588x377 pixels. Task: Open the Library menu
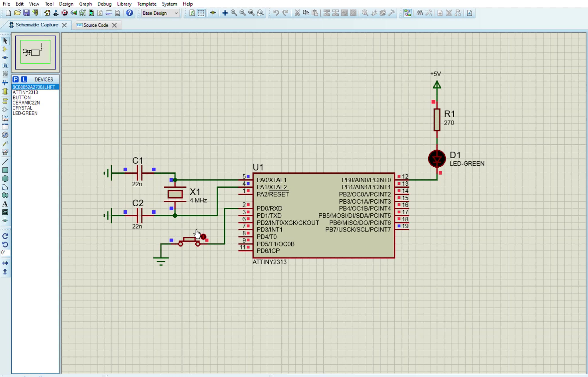click(124, 4)
